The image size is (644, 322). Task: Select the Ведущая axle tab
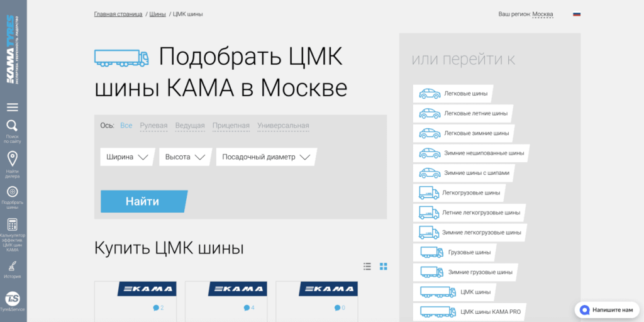tap(190, 126)
